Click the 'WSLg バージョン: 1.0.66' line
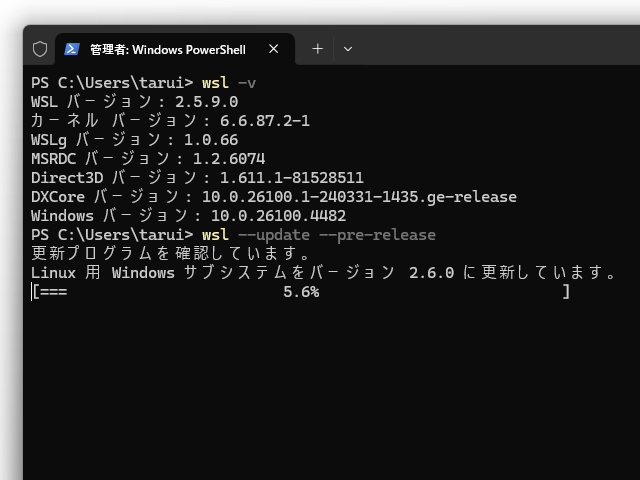The image size is (640, 480). coord(135,140)
